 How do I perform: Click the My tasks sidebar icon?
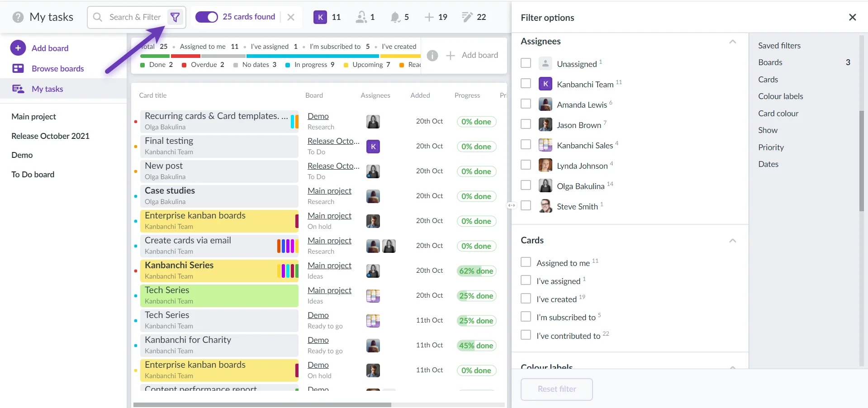coord(18,89)
